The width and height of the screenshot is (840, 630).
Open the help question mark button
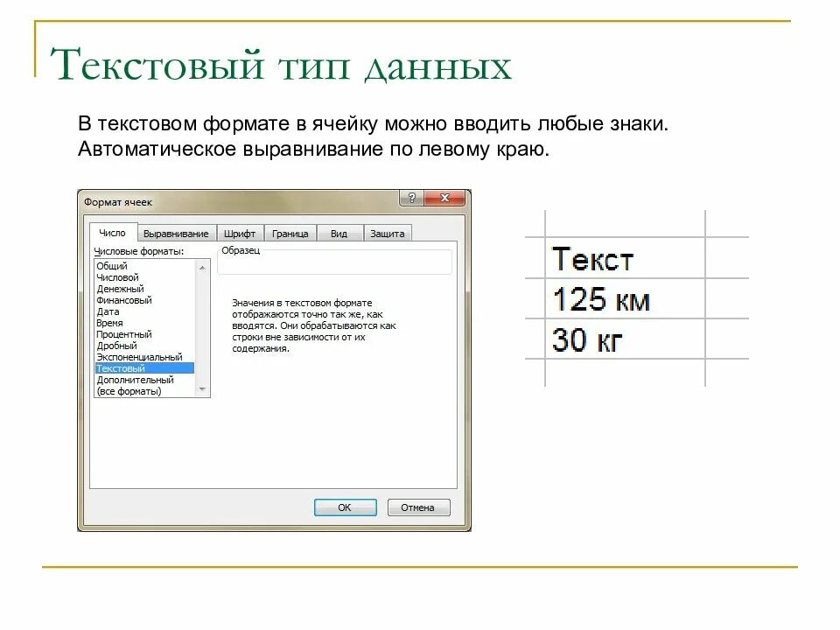pos(411,198)
